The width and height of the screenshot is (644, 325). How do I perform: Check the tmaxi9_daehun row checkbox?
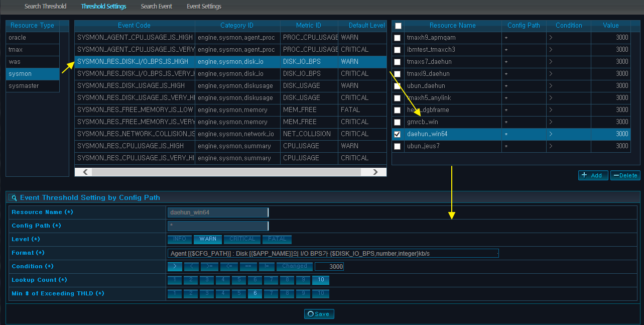pos(398,74)
